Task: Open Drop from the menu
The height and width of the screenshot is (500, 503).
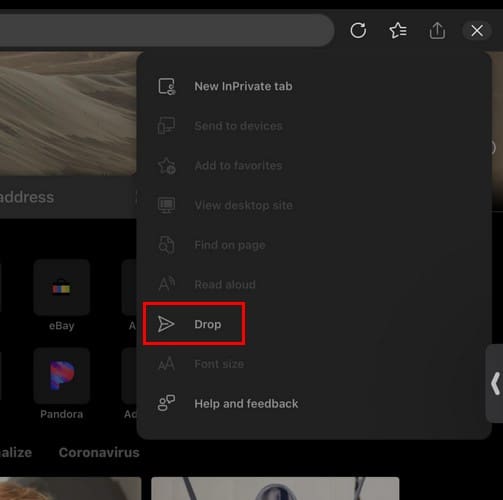Action: click(208, 324)
